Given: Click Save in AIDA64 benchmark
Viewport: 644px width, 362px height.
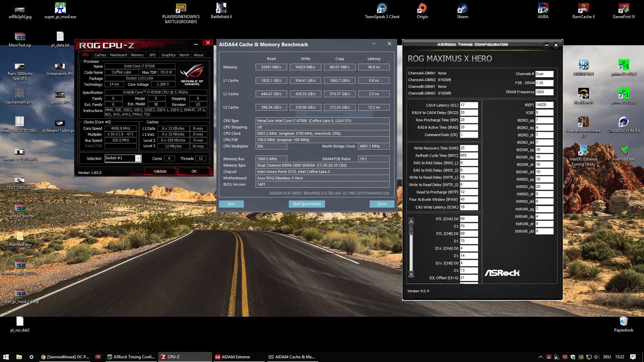Looking at the screenshot, I should point(231,204).
